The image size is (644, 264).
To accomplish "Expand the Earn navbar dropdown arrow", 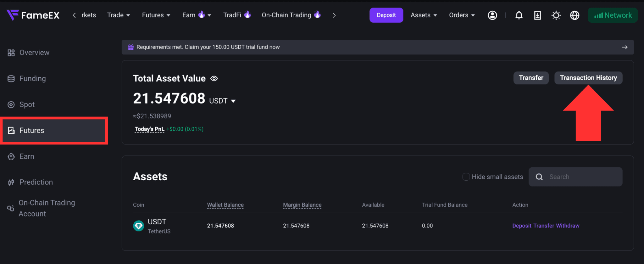I will (209, 15).
